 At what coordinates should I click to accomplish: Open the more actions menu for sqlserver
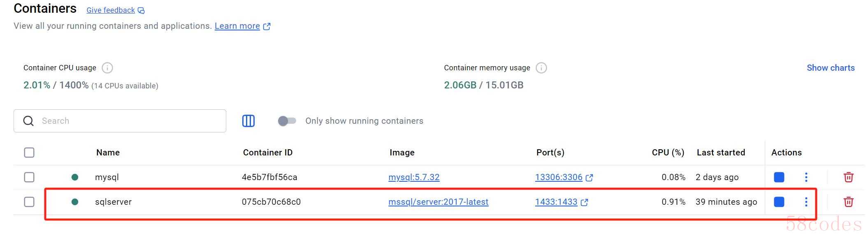click(806, 202)
